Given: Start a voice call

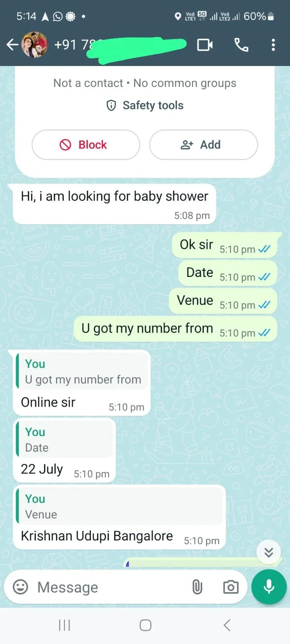Looking at the screenshot, I should point(241,45).
